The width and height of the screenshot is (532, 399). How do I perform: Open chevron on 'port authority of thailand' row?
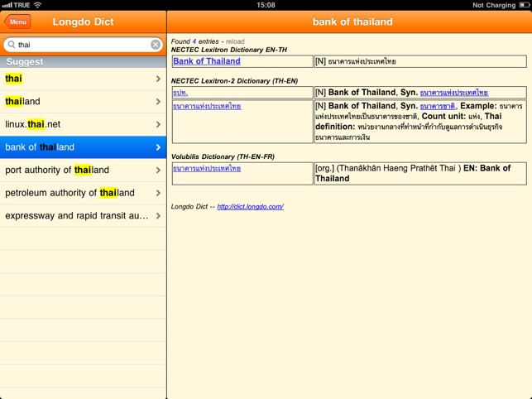point(158,170)
